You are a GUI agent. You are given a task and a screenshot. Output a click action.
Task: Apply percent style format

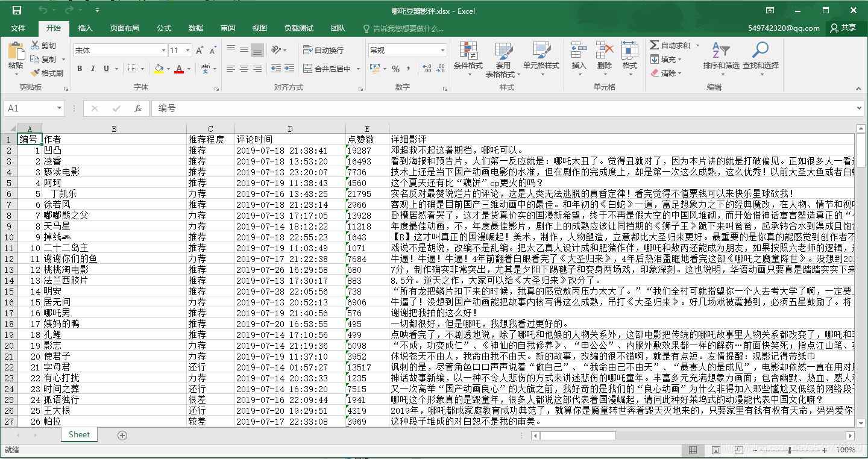click(395, 69)
